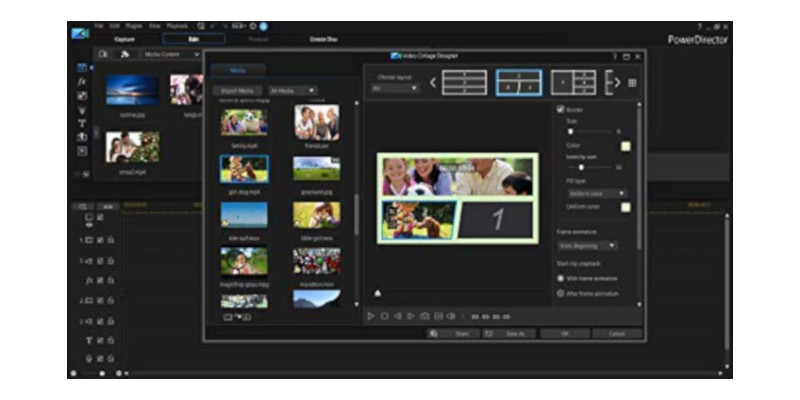Open the Effects room (fx) in sidebar
The height and width of the screenshot is (400, 800).
[x=83, y=81]
